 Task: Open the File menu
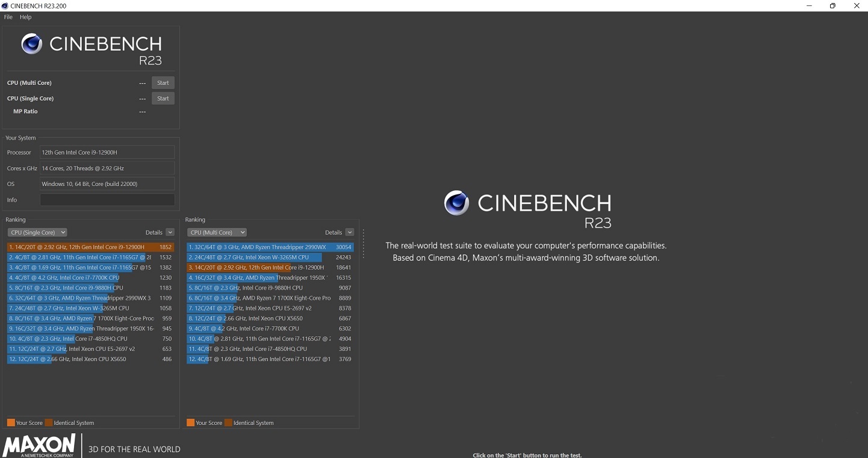tap(8, 17)
